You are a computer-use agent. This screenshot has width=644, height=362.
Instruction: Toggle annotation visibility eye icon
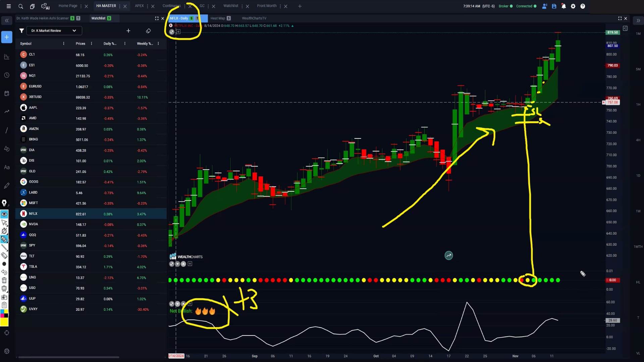tap(4, 214)
